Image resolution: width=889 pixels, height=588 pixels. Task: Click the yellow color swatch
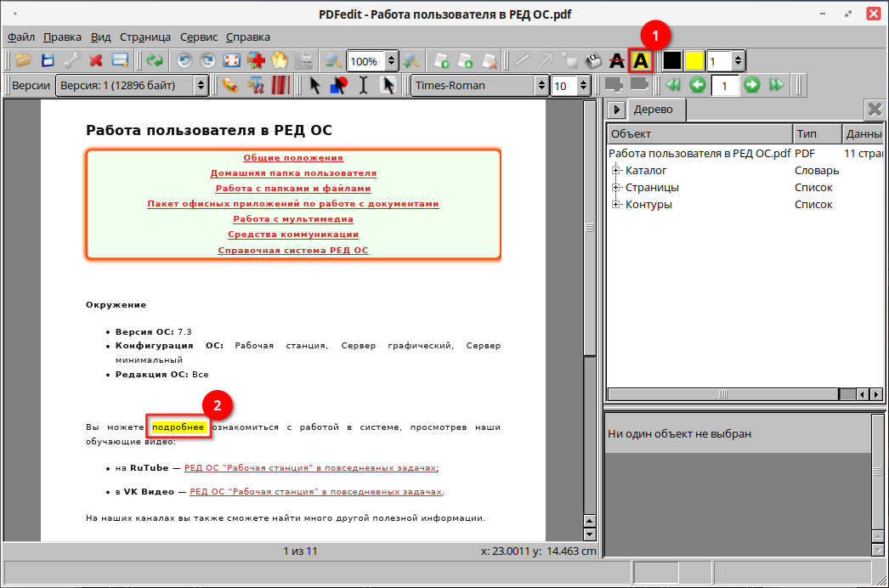point(694,61)
